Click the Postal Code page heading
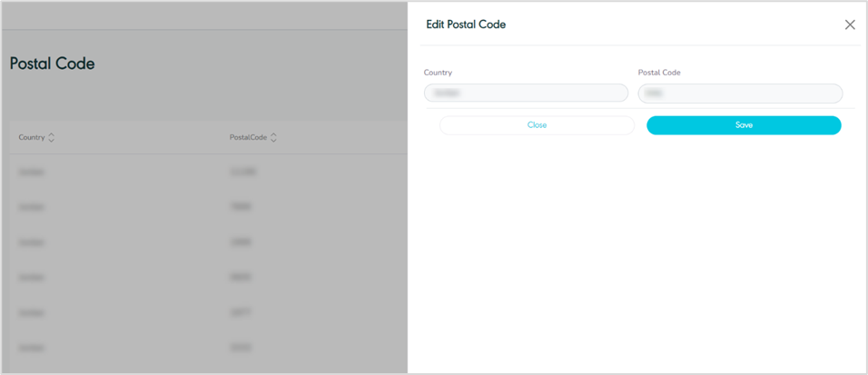 click(53, 64)
